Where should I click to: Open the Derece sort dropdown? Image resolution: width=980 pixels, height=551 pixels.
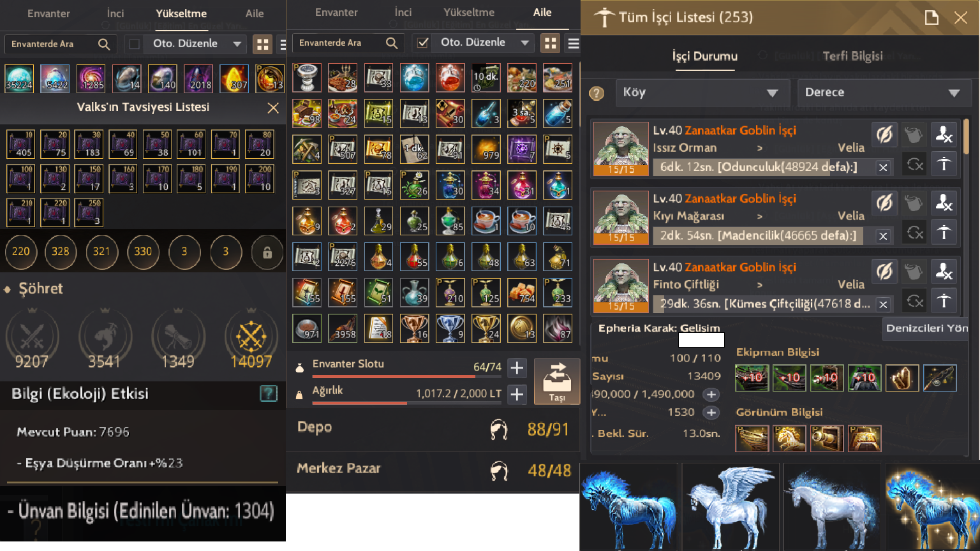(884, 93)
